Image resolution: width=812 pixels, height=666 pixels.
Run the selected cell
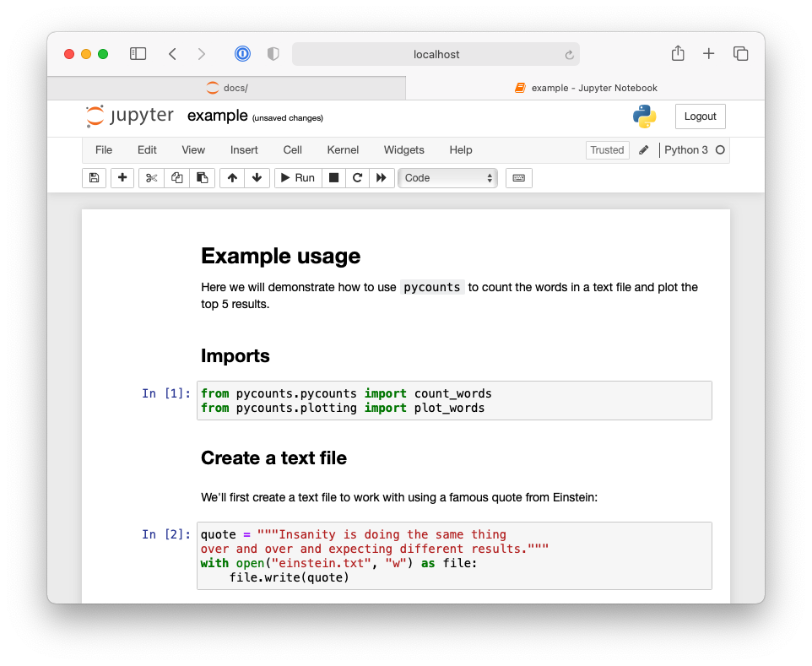[x=298, y=178]
